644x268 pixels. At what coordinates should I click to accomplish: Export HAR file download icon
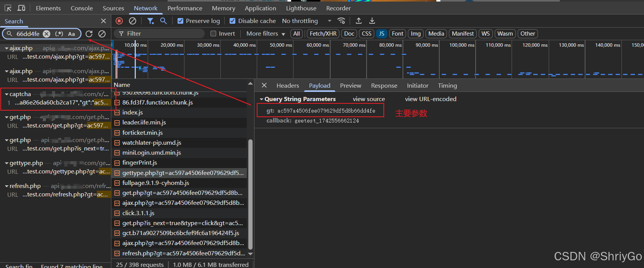coord(372,21)
